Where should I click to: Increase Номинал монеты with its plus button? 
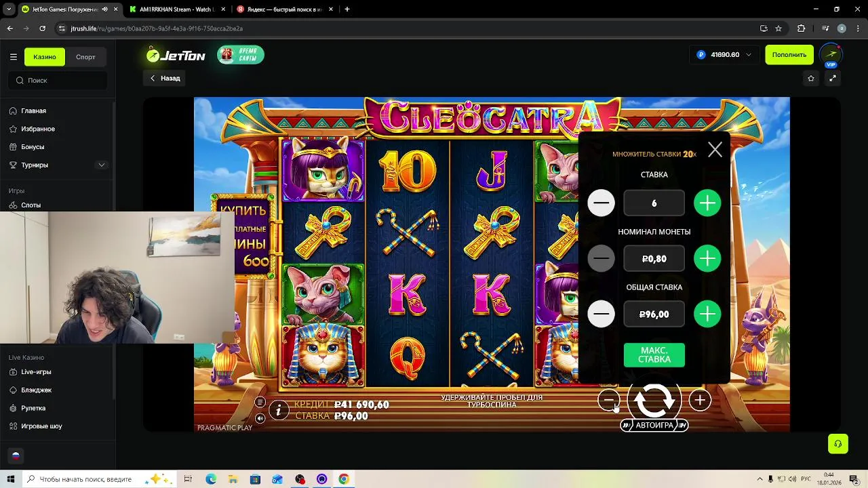point(707,259)
